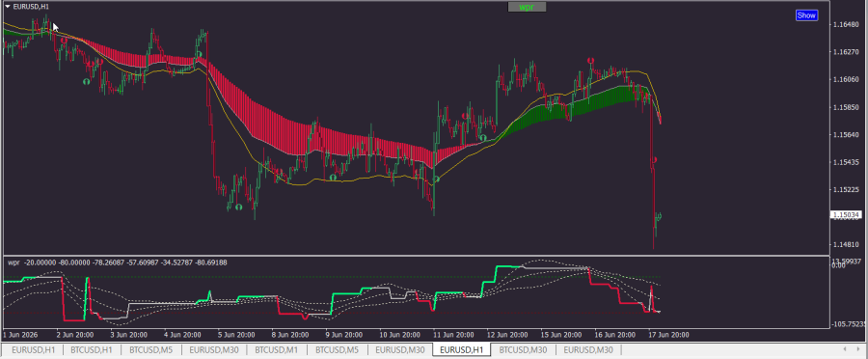Click the 1.16480 price axis label
Image resolution: width=868 pixels, height=359 pixels.
[846, 24]
